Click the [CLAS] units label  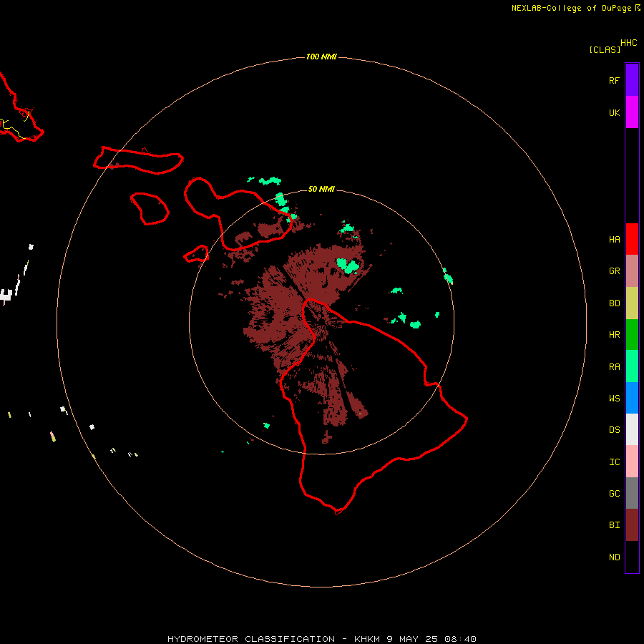click(604, 49)
